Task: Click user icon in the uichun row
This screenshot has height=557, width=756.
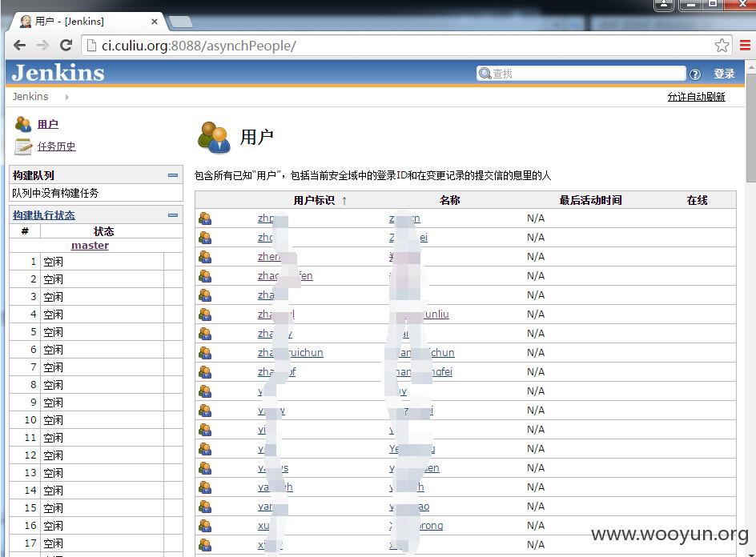Action: tap(205, 353)
